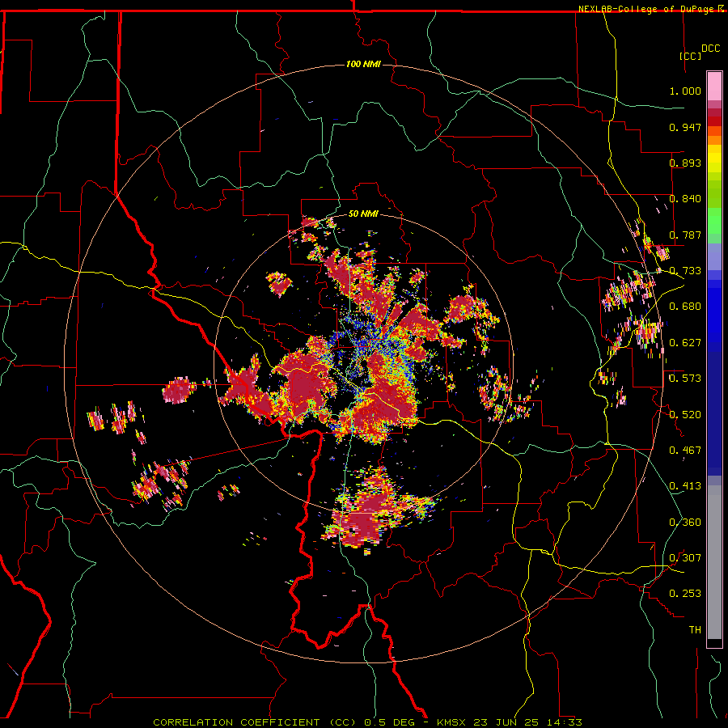The width and height of the screenshot is (728, 728).
Task: Click the 100 NMI range ring label
Action: pos(363,64)
